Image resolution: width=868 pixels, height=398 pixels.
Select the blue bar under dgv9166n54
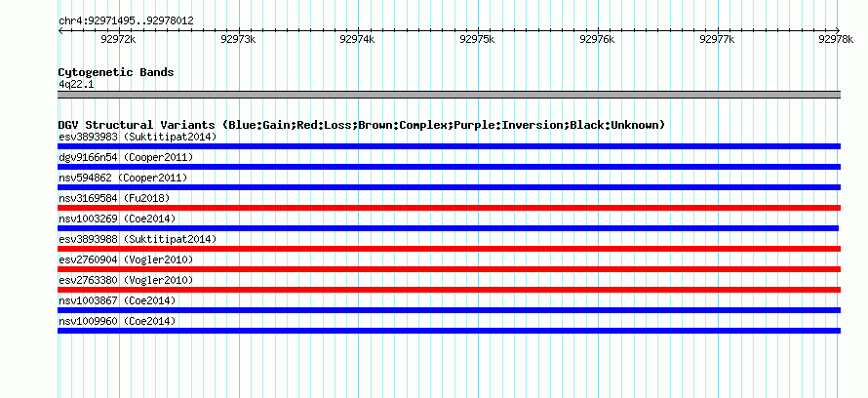click(x=449, y=167)
